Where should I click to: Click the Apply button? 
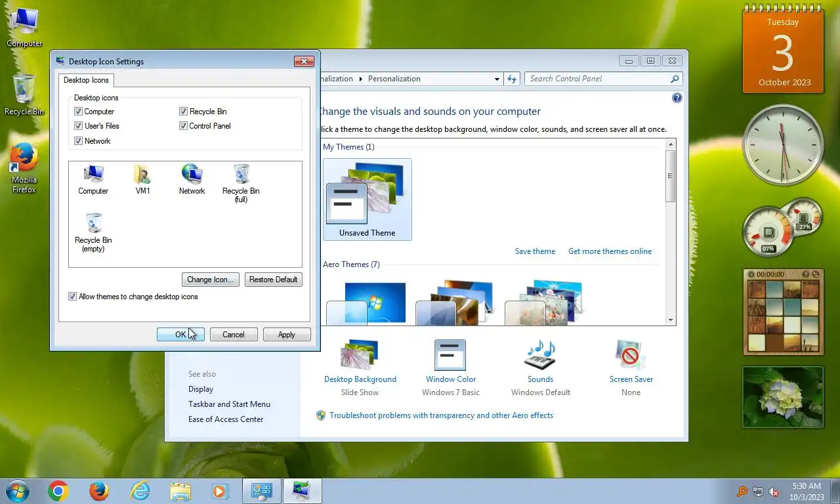[x=287, y=335]
